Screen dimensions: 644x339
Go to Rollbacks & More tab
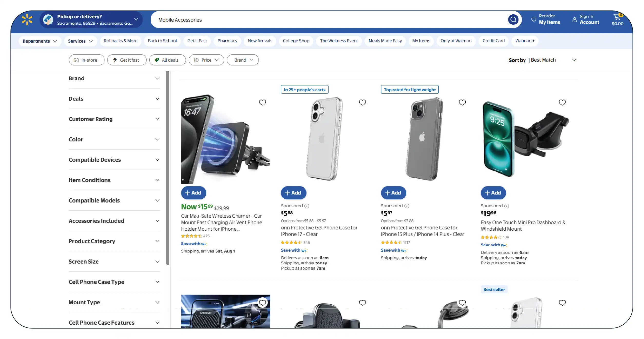(120, 41)
